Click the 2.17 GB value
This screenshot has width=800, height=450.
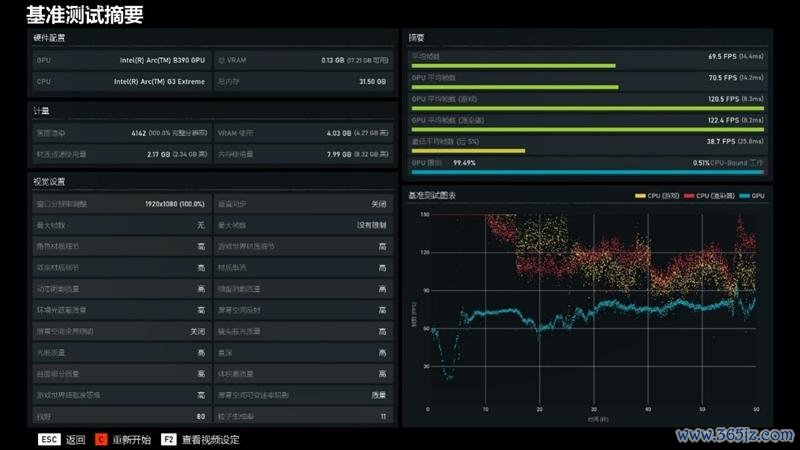pos(159,154)
